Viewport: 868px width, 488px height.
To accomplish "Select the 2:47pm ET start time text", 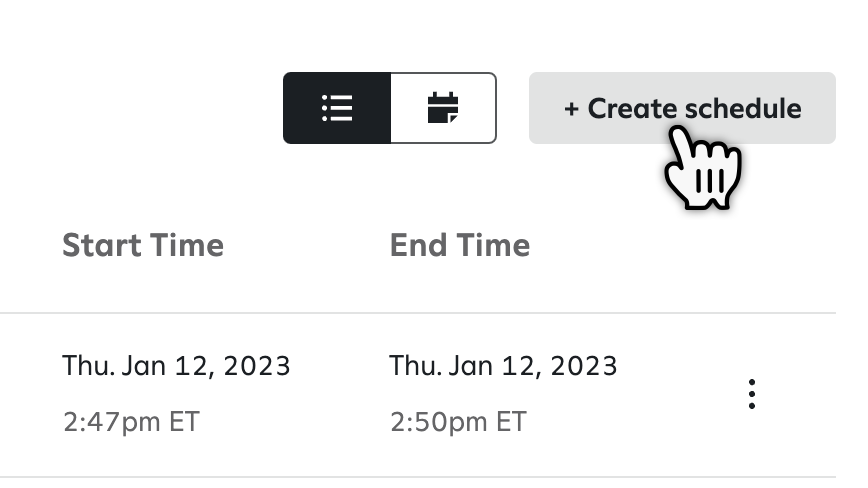I will 131,422.
